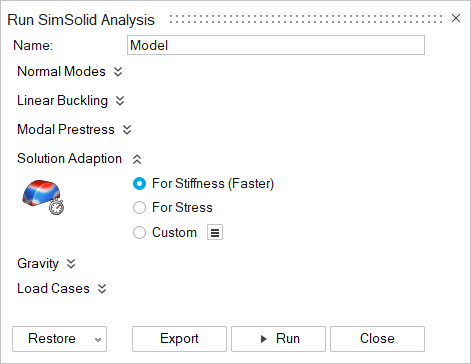Select the For Stress radio option
The width and height of the screenshot is (471, 364).
point(139,207)
